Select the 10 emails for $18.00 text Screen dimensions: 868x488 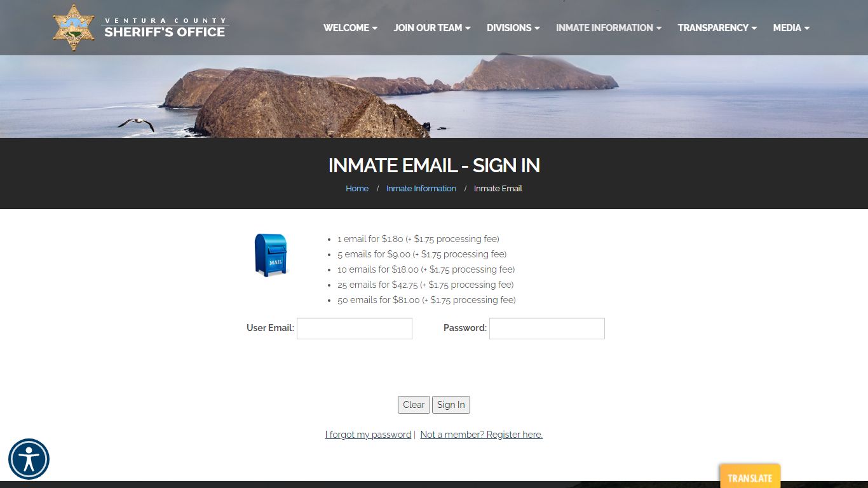426,269
